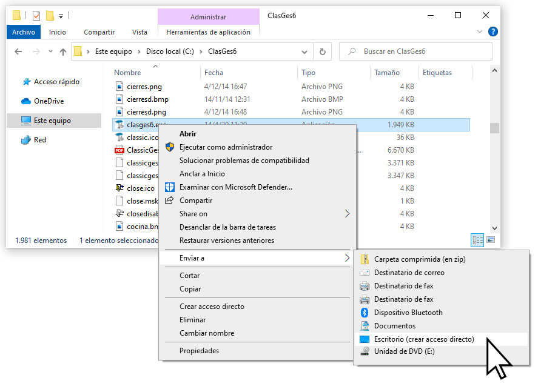538x392 pixels.
Task: Refresh the folder view
Action: click(x=323, y=51)
